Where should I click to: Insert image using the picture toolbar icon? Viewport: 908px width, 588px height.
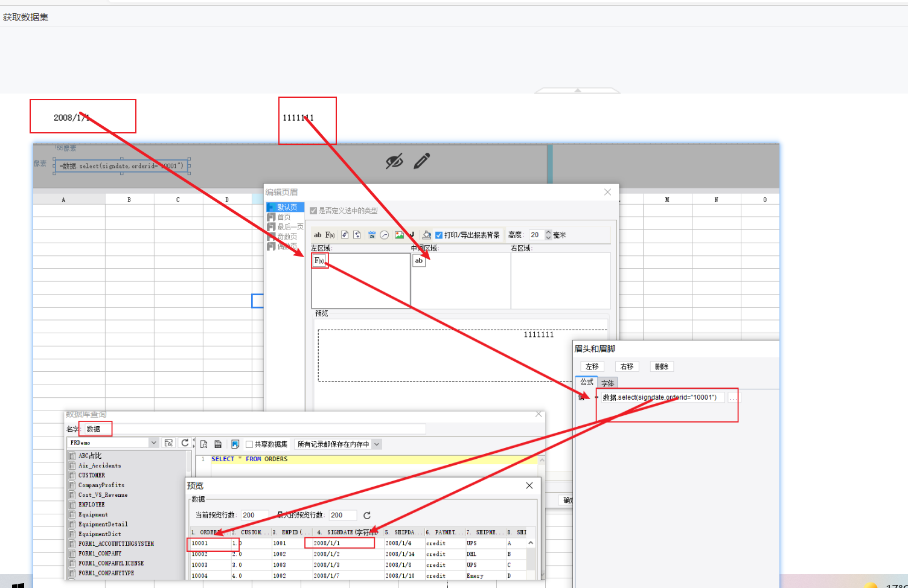[399, 235]
